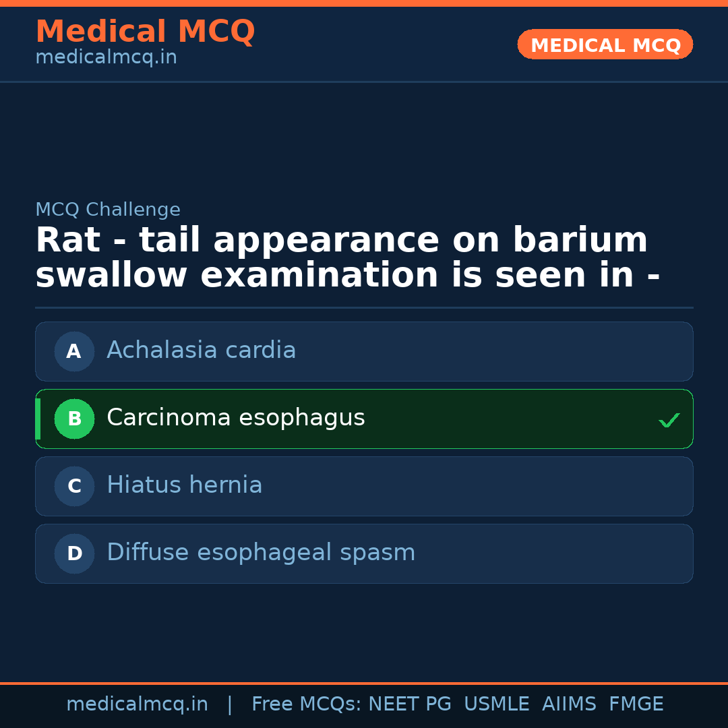Expand the MCQ Challenge section
The height and width of the screenshot is (728, 728).
pyautogui.click(x=108, y=210)
